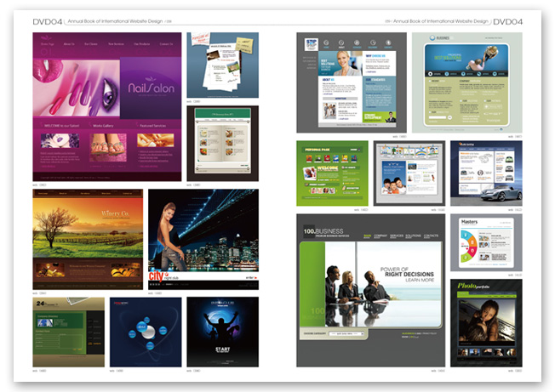Click the RIGHT DECISIONS headline
The width and height of the screenshot is (555, 392).
[409, 275]
